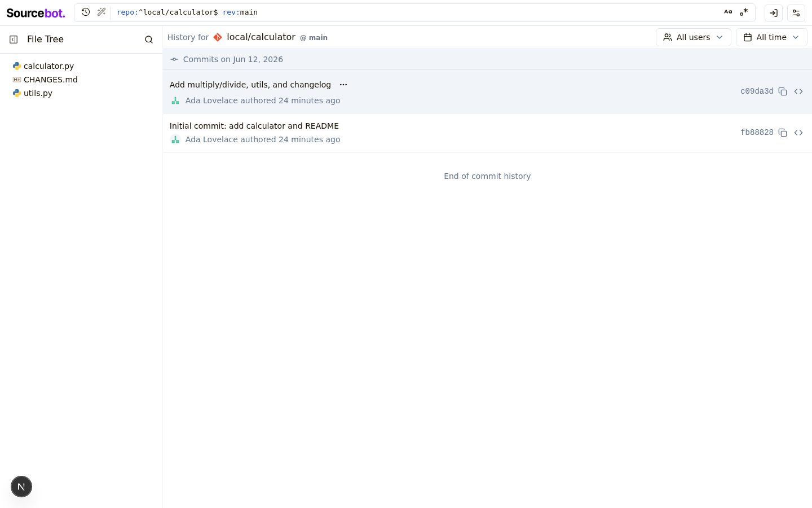This screenshot has width=812, height=508.
Task: Open the settings sliders icon
Action: 796,12
